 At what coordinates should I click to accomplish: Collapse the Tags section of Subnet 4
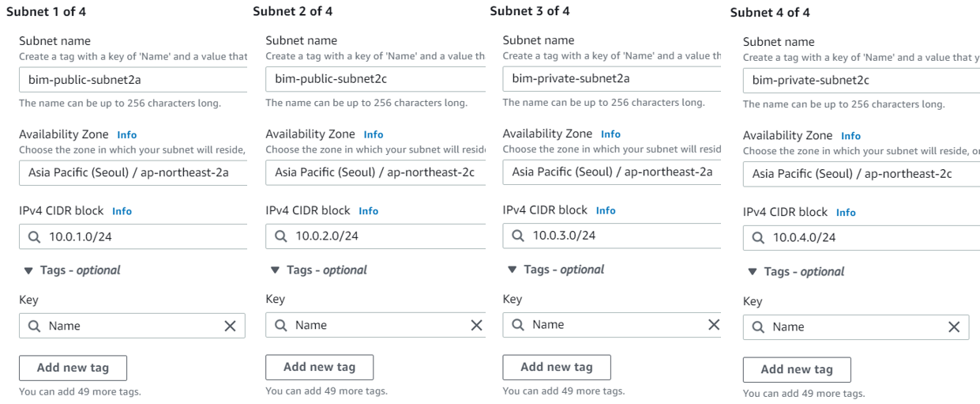[752, 272]
